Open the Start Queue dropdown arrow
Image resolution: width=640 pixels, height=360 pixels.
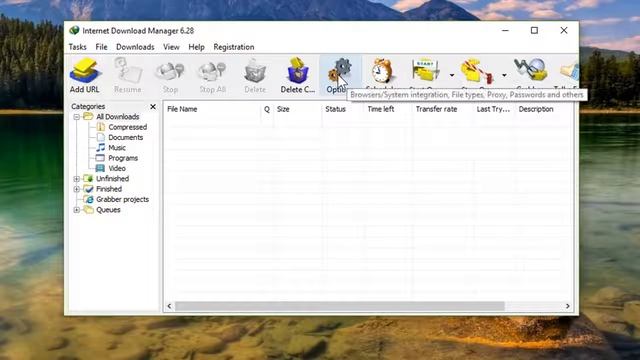452,75
